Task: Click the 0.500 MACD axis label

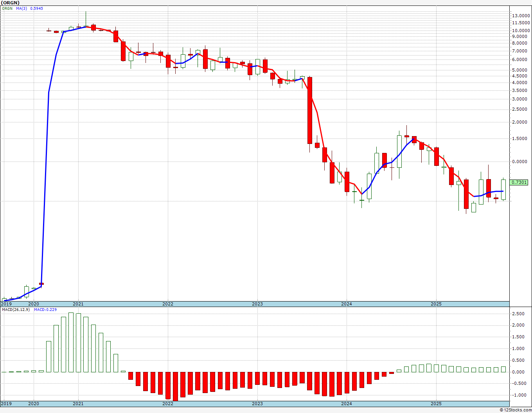Action: coord(519,360)
